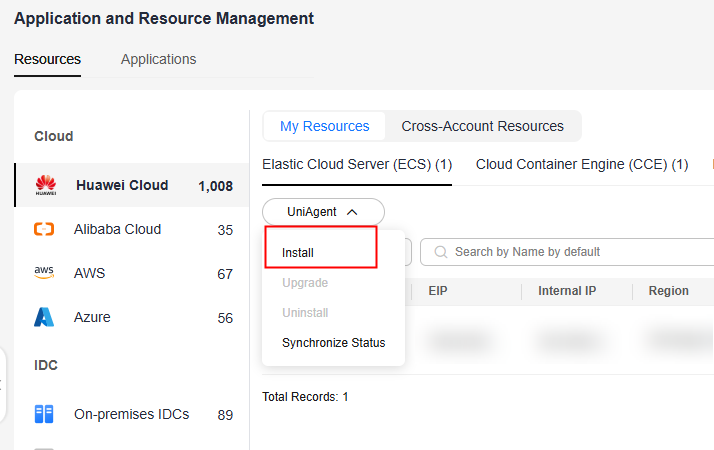Click the Azure count 56
Screen dimensions: 714x450
[225, 318]
